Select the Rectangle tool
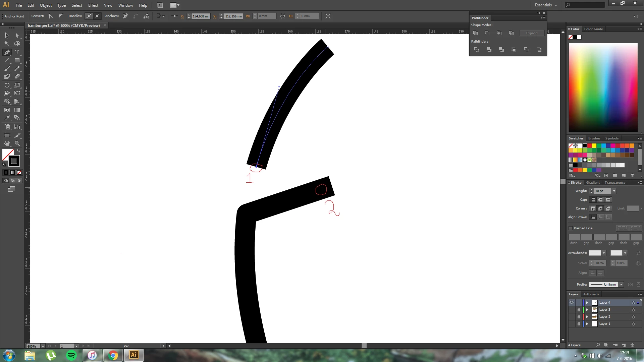This screenshot has height=362, width=644. pos(17,61)
